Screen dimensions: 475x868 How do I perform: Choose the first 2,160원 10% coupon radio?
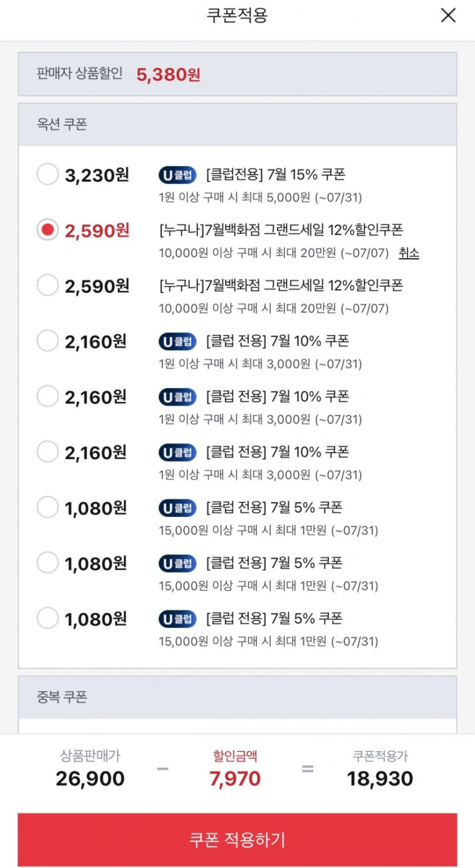point(48,341)
